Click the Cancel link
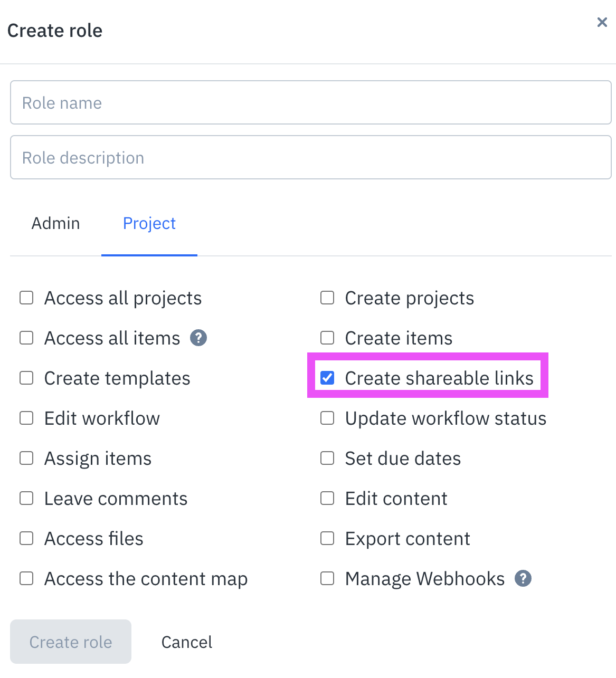 pos(187,642)
